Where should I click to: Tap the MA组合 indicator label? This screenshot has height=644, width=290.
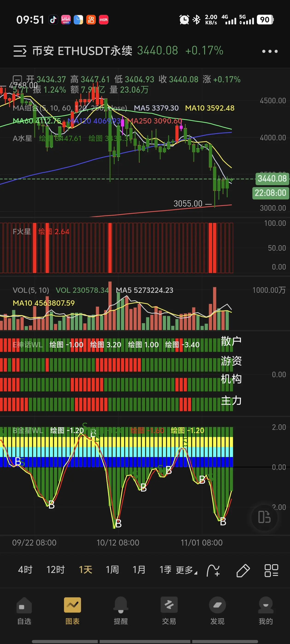(70, 108)
